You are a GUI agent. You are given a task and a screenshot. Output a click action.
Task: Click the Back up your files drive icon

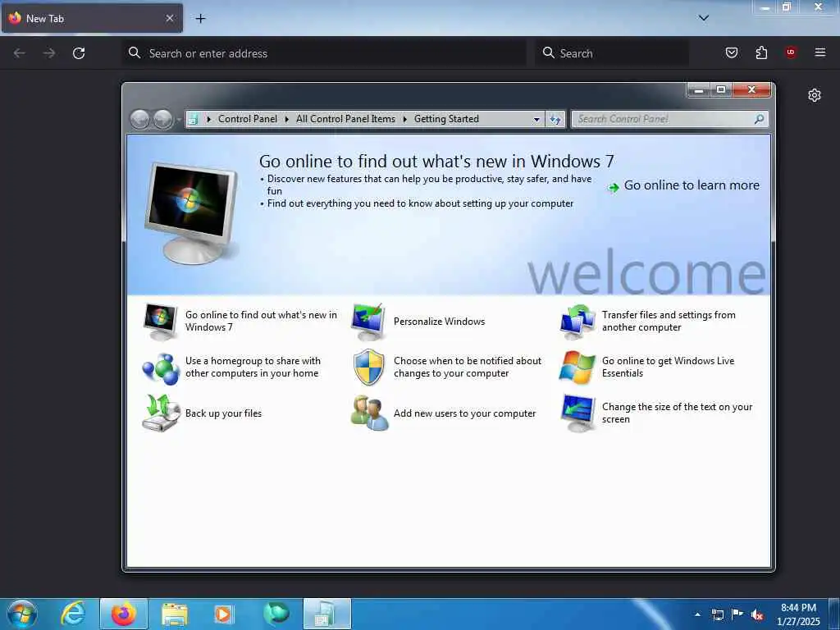161,413
